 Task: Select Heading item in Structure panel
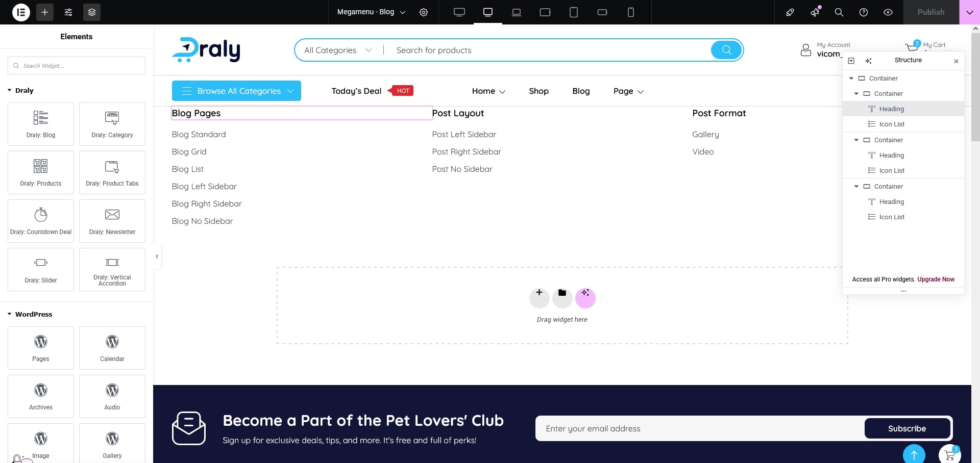[891, 109]
